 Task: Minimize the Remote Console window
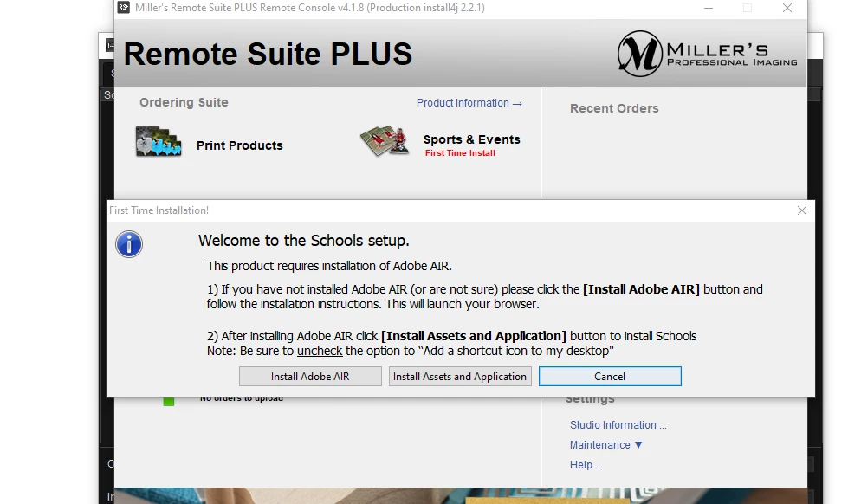point(709,8)
